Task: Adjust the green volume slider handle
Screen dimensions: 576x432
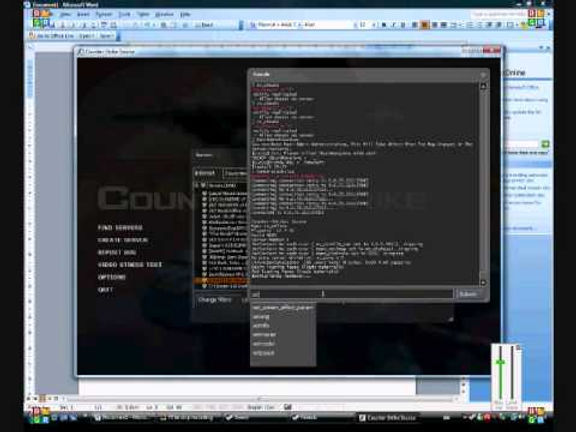Action: pyautogui.click(x=500, y=363)
